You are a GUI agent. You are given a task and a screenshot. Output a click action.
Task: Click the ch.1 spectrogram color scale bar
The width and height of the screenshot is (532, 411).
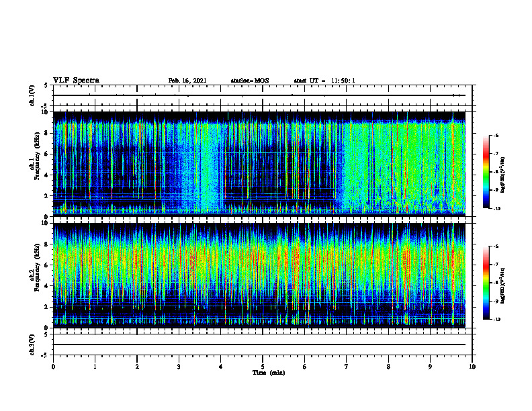click(x=486, y=172)
